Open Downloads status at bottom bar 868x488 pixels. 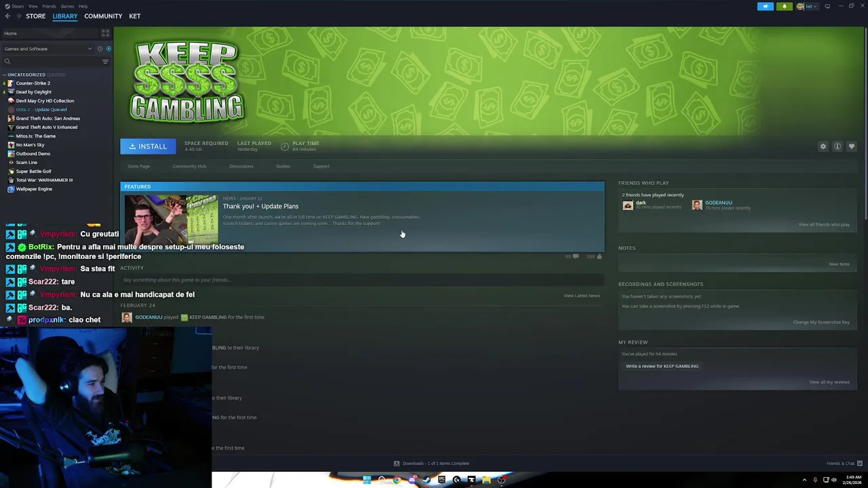(431, 464)
